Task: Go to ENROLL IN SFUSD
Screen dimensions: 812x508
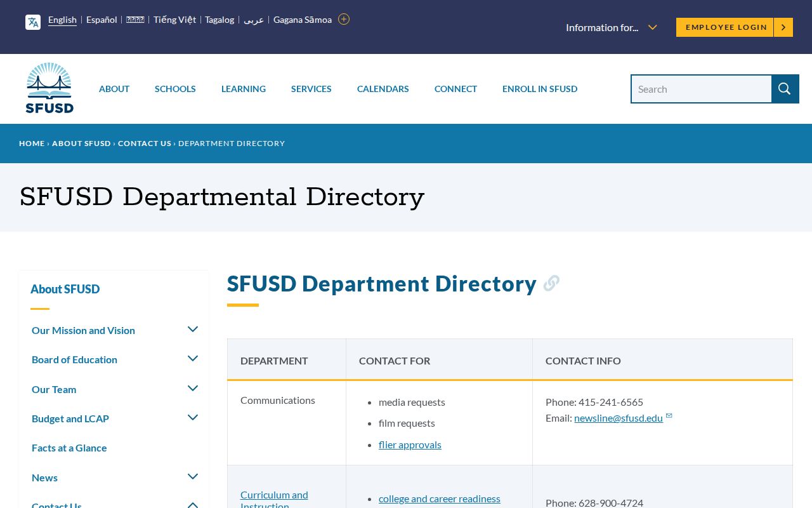Action: pos(540,89)
